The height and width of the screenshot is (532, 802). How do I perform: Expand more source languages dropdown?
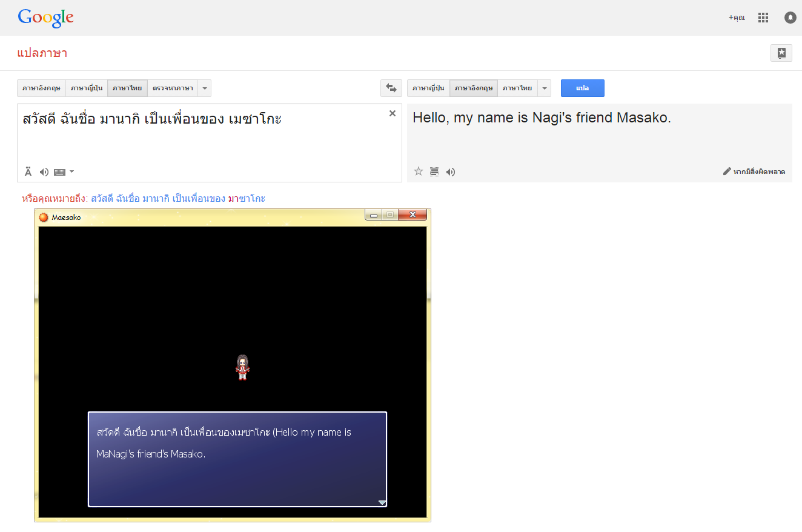[x=205, y=88]
